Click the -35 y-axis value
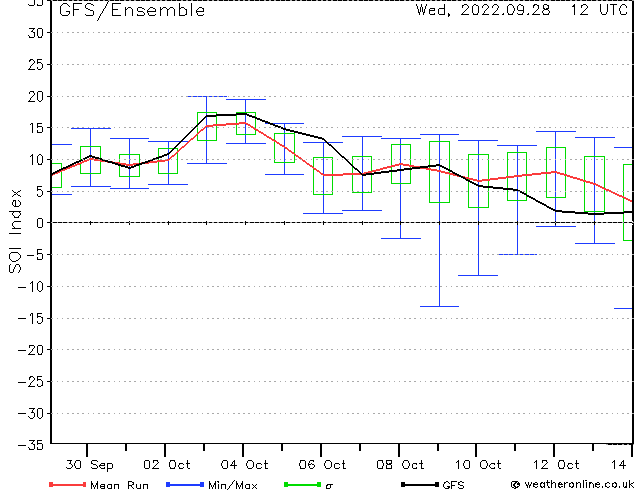The width and height of the screenshot is (634, 490). pos(31,445)
